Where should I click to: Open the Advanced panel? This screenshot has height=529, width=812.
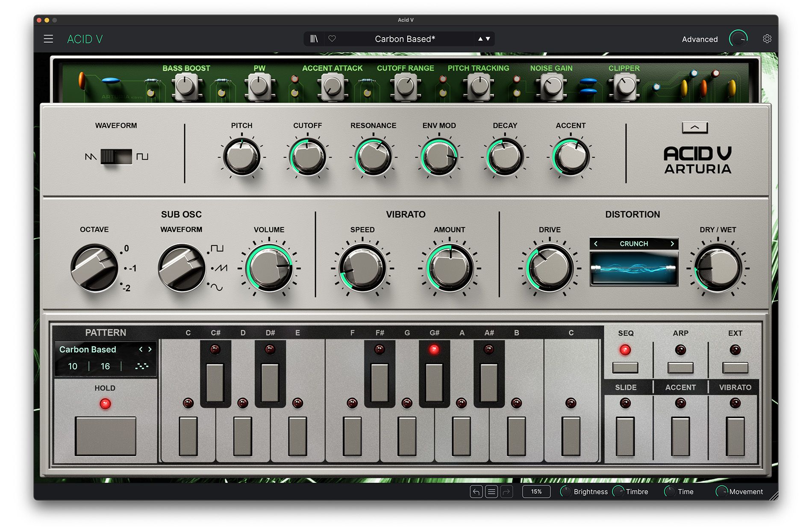pyautogui.click(x=700, y=39)
